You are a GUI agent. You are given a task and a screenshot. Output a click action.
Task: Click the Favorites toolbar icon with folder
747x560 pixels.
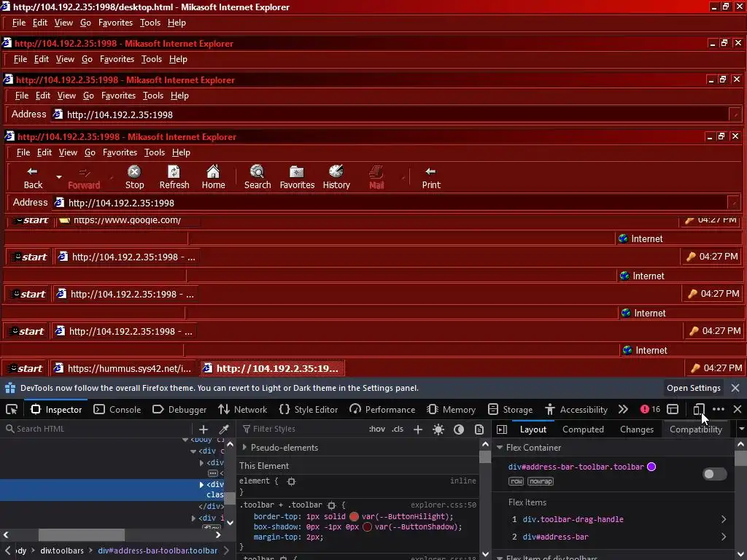point(297,178)
